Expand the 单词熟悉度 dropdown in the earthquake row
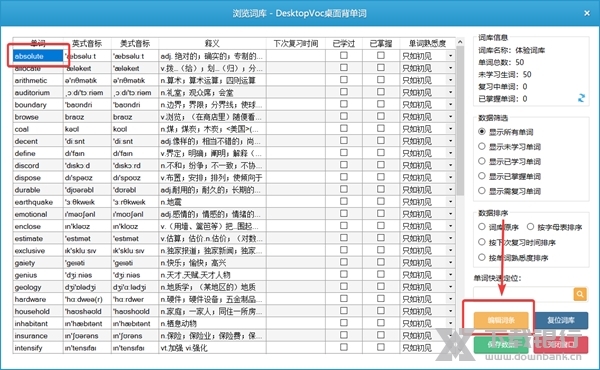This screenshot has height=370, width=600. [450, 202]
